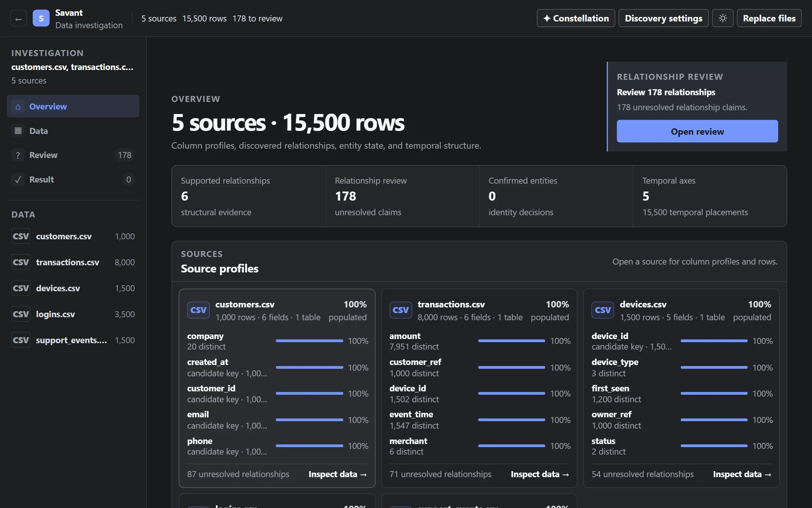Click the event_time field in transactions.csv
812x508 pixels.
[480, 420]
